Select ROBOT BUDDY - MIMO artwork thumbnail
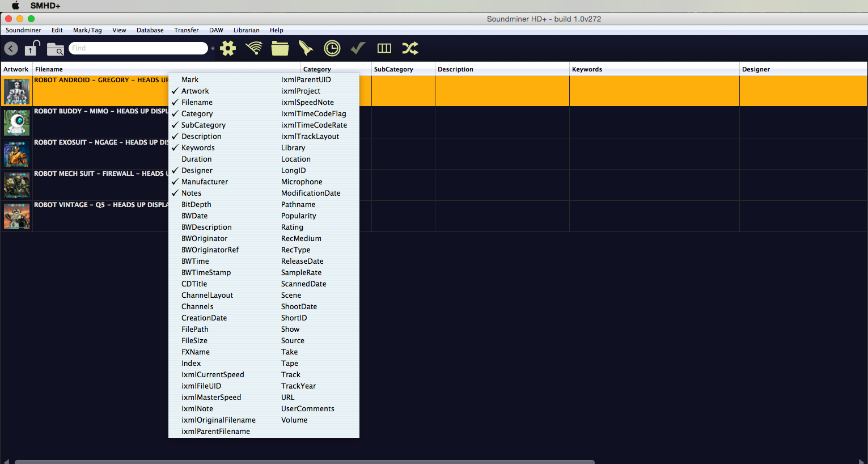 16,122
